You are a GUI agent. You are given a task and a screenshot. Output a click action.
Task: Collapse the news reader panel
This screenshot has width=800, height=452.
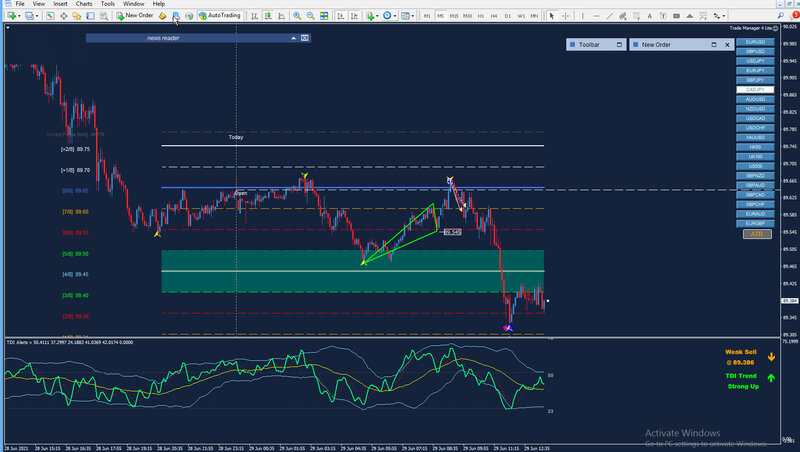pyautogui.click(x=294, y=37)
